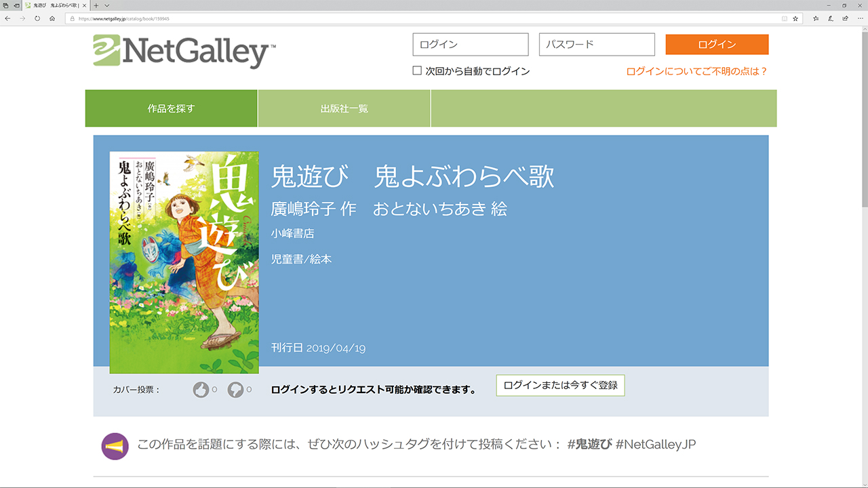Click the browser address bar URL
The image size is (868, 488).
pyautogui.click(x=123, y=18)
